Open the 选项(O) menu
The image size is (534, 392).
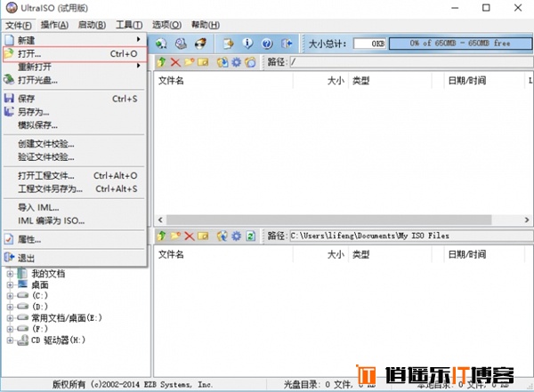click(166, 25)
